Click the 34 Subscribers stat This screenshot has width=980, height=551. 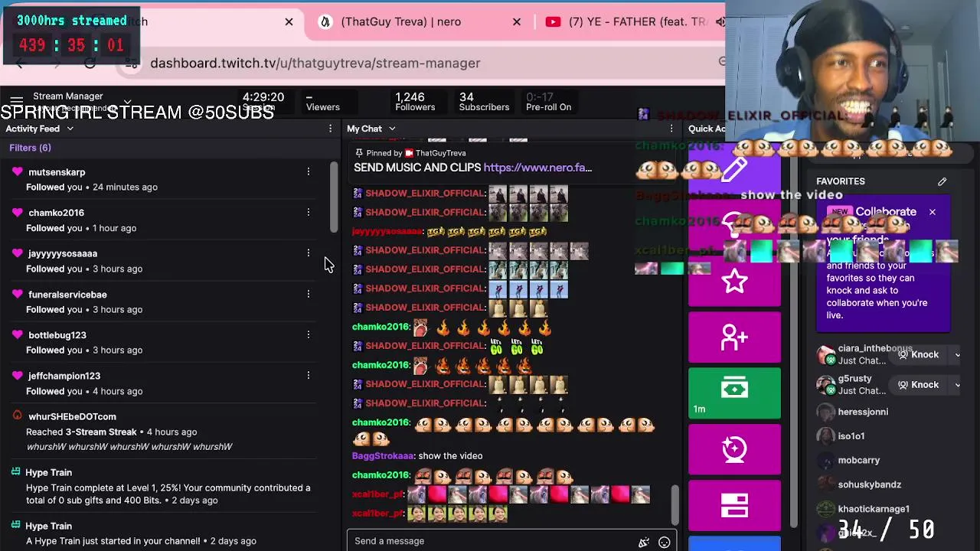point(484,102)
